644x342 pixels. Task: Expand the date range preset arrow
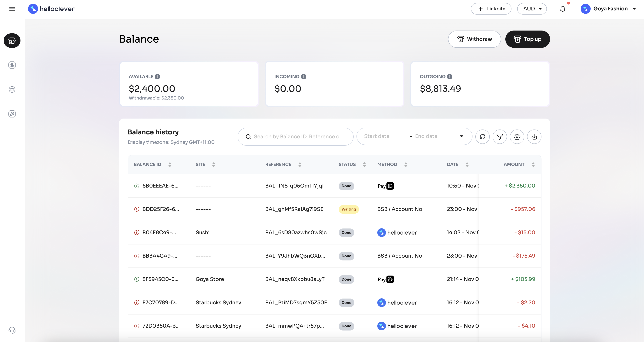click(462, 136)
